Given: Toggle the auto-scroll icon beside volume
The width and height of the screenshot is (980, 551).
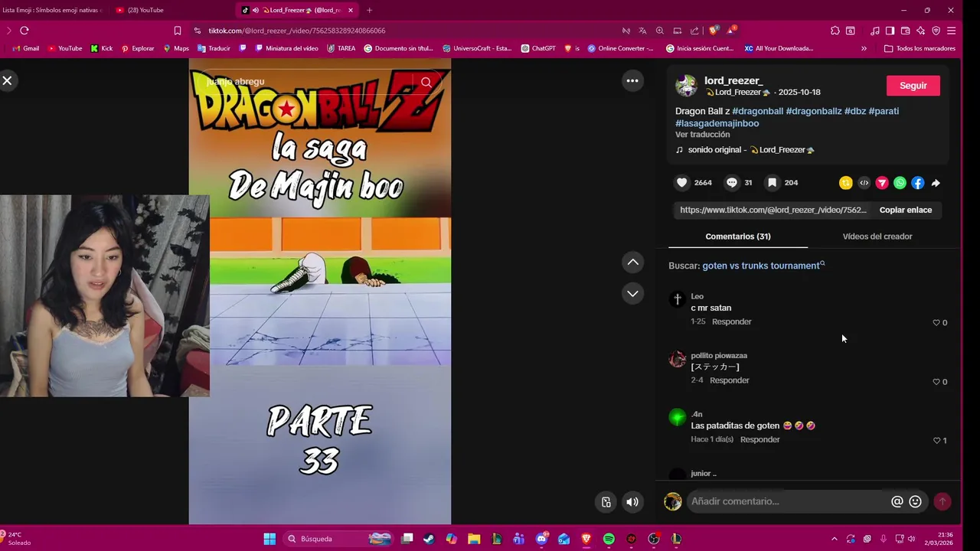Looking at the screenshot, I should click(x=606, y=502).
